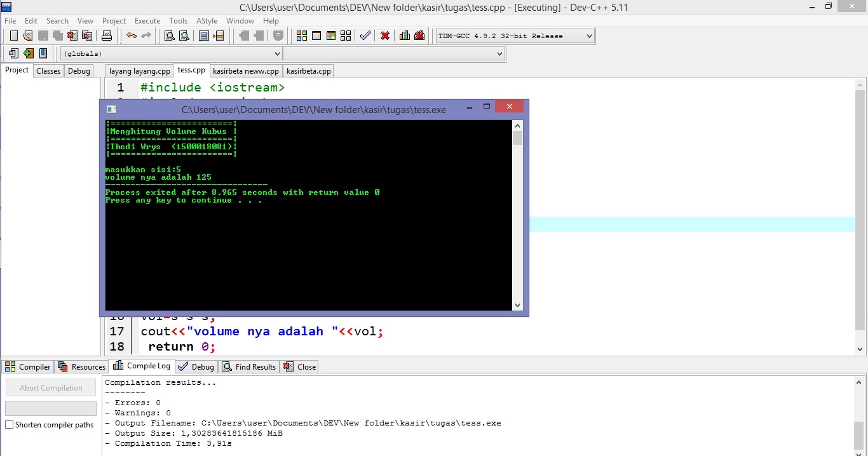
Task: Switch to the Debug side tab
Action: (x=79, y=71)
